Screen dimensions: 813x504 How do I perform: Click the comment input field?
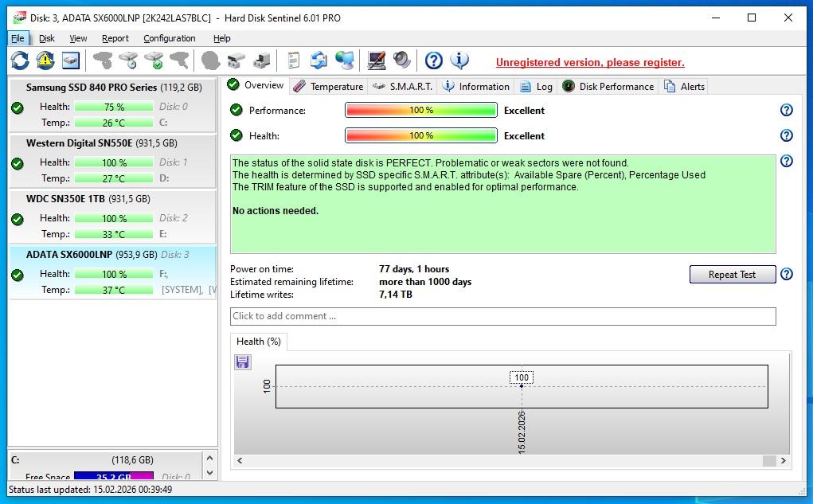(x=502, y=316)
